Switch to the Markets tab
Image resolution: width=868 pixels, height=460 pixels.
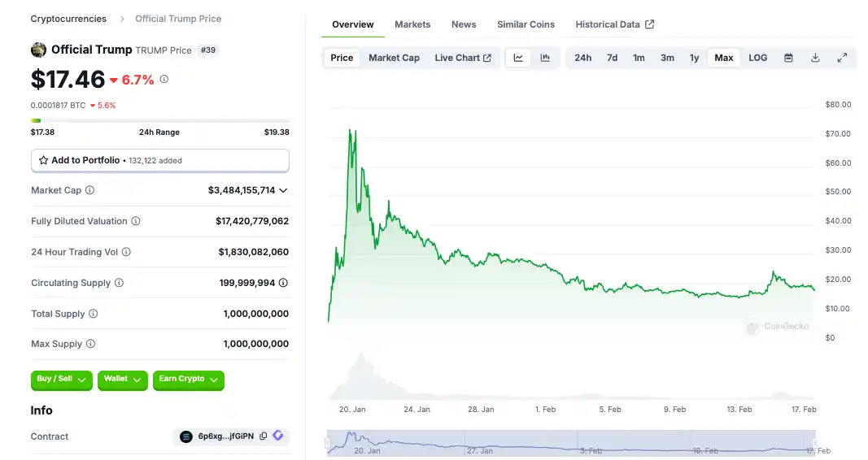pyautogui.click(x=412, y=24)
